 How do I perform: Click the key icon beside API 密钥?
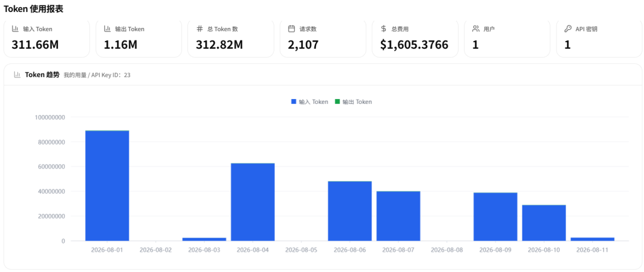coord(568,29)
